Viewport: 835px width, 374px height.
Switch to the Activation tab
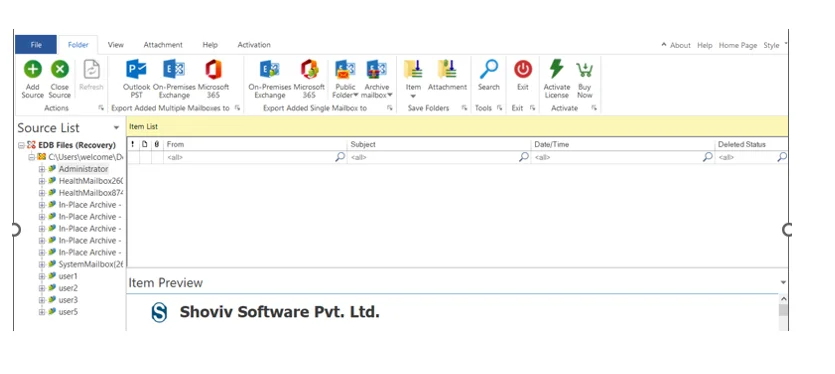(254, 45)
